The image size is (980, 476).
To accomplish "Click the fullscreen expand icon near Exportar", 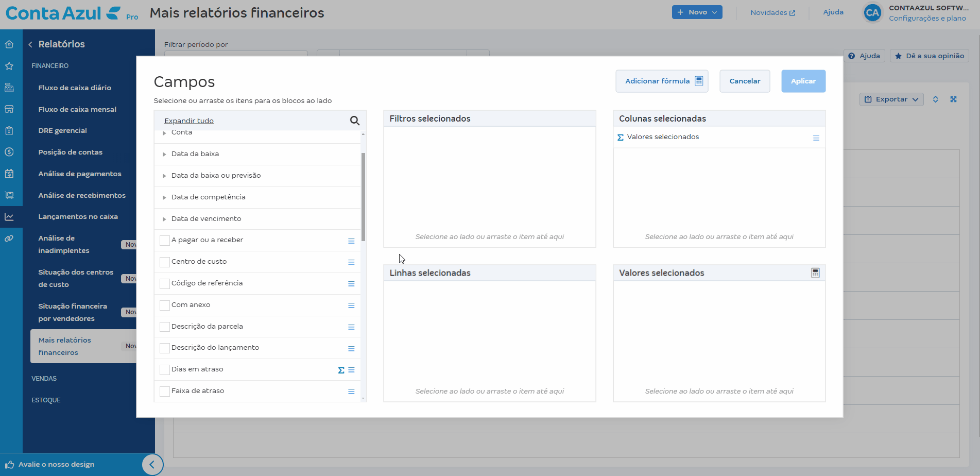I will coord(953,99).
